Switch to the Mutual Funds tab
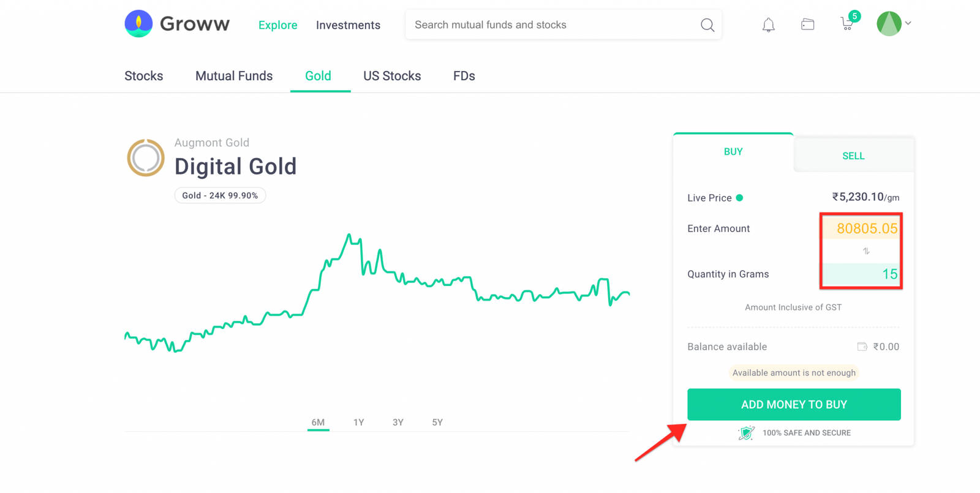The width and height of the screenshot is (980, 493). click(234, 76)
